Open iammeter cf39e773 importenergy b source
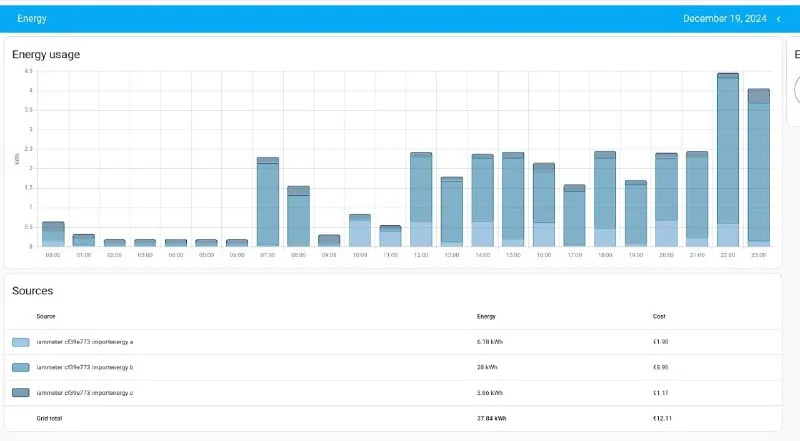 [84, 367]
